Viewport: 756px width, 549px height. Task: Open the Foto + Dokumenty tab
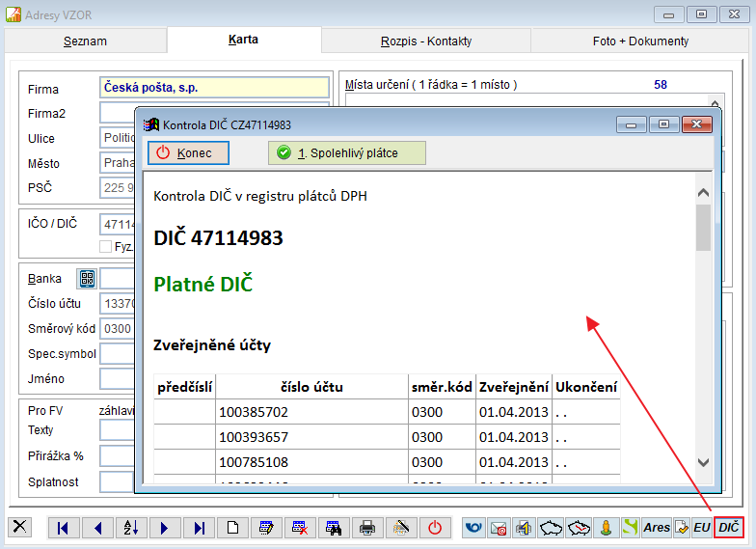pyautogui.click(x=640, y=41)
